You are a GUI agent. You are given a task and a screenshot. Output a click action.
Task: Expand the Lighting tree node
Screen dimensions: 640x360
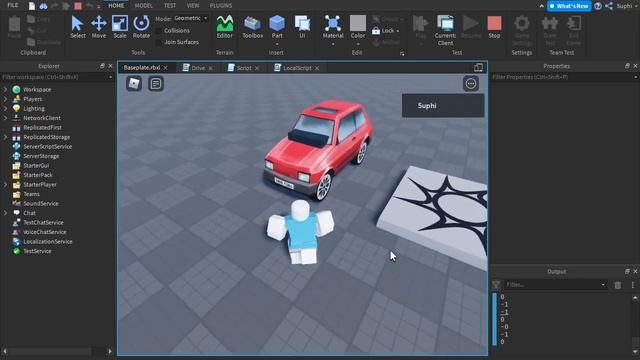coord(6,108)
